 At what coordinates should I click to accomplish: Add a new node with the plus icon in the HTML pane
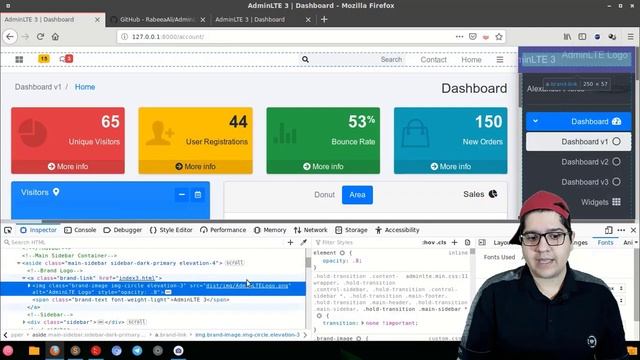coord(290,242)
